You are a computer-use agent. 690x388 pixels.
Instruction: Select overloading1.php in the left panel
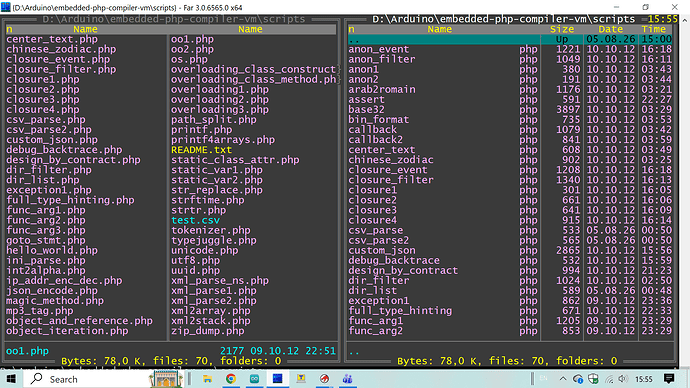coord(220,89)
